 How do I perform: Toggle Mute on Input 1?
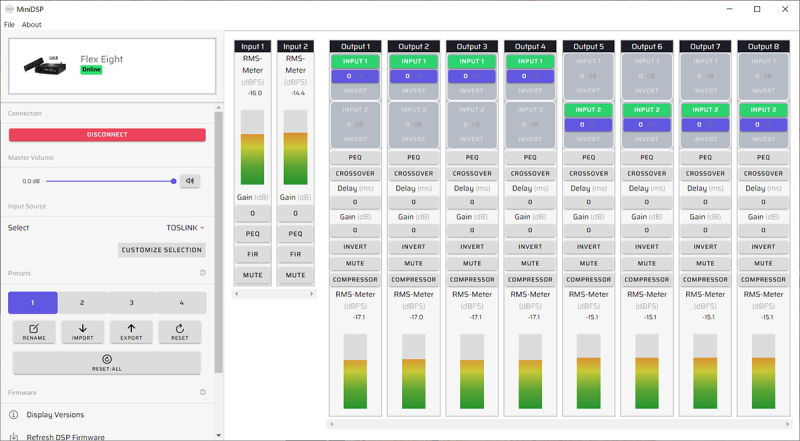[252, 275]
